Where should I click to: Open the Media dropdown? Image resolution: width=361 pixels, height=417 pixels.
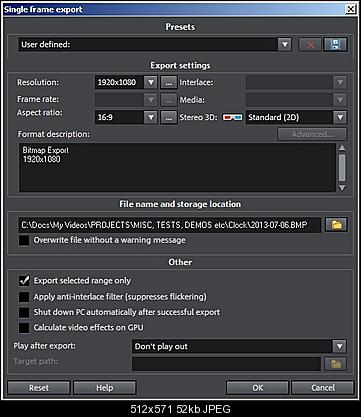pyautogui.click(x=340, y=100)
